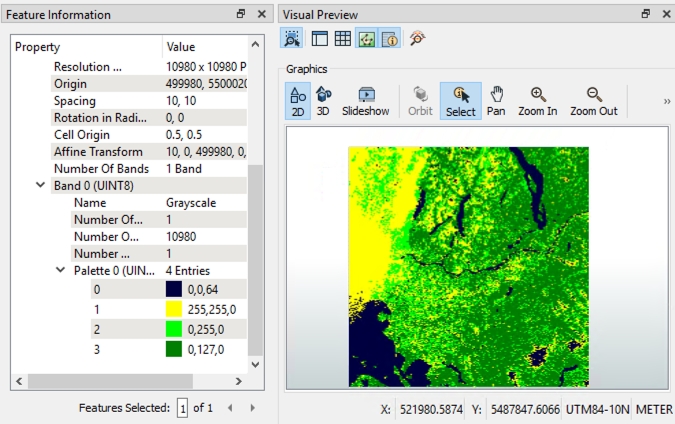Close the Feature Information panel
This screenshot has height=424, width=675.
coord(262,14)
